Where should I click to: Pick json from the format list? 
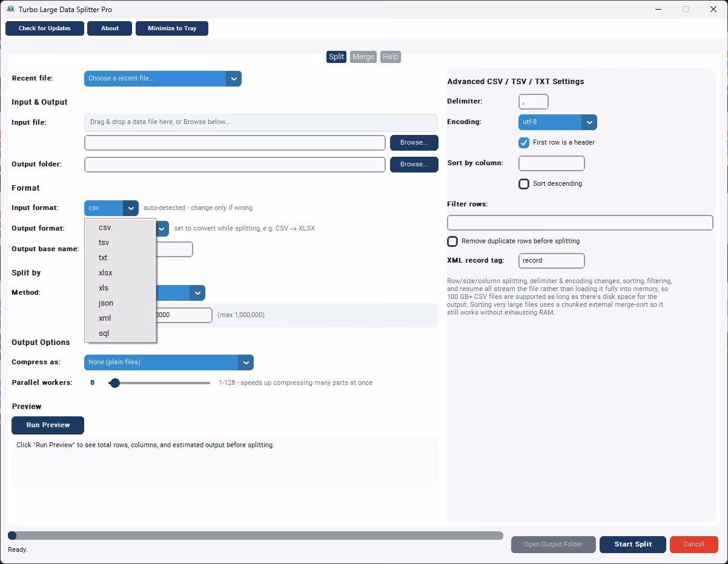click(121, 303)
